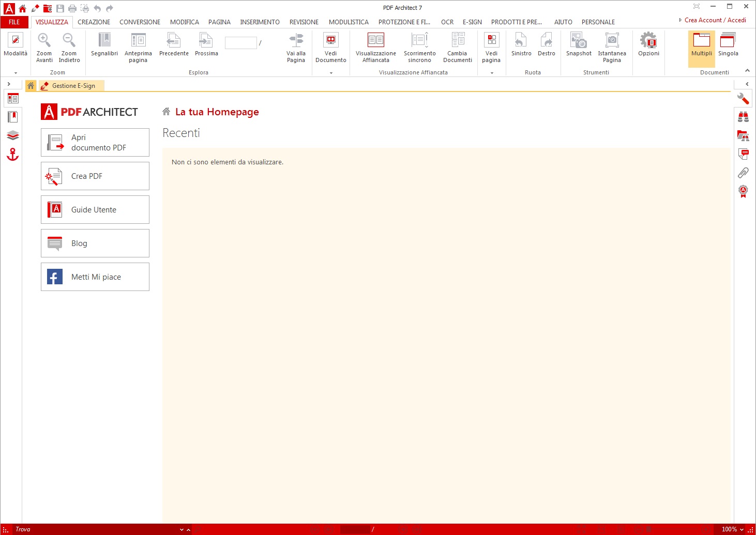Click Cambia Documenti icon
The image size is (756, 535).
[x=458, y=40]
